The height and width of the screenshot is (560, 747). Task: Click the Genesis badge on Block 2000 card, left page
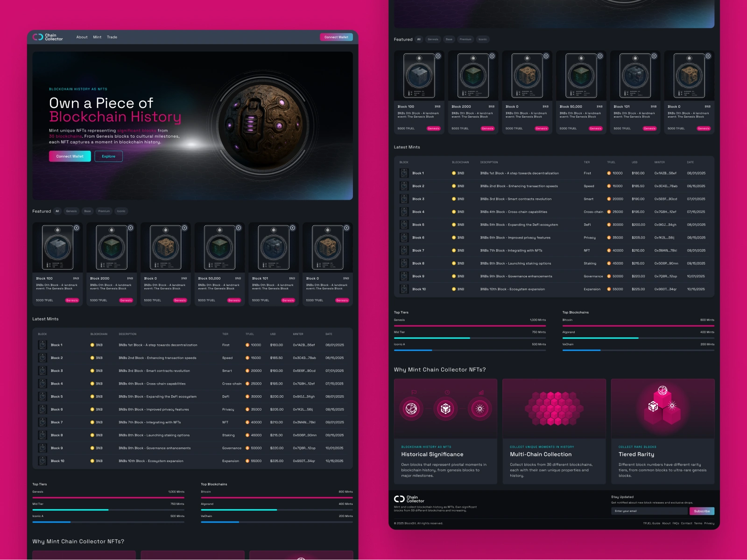pyautogui.click(x=126, y=301)
